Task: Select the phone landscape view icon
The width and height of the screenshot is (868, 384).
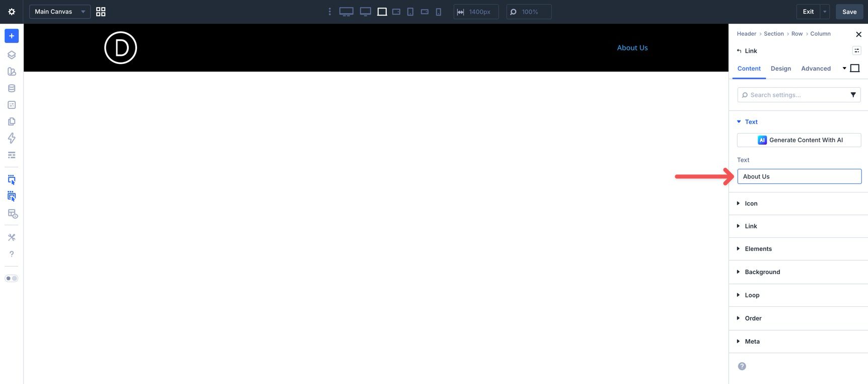Action: pos(425,12)
